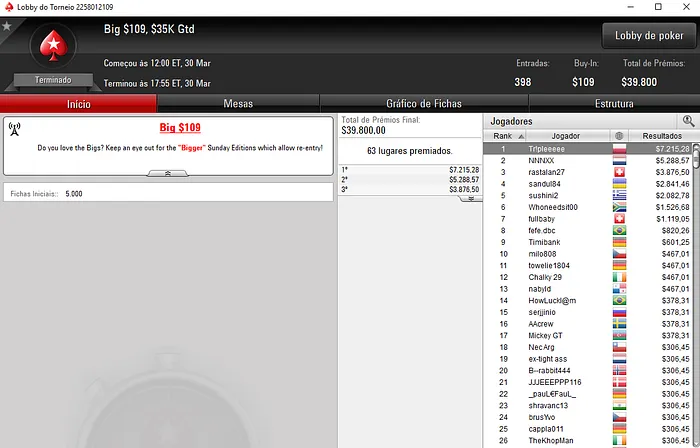Click the Lobby de poker button
The width and height of the screenshot is (700, 448).
tap(649, 36)
